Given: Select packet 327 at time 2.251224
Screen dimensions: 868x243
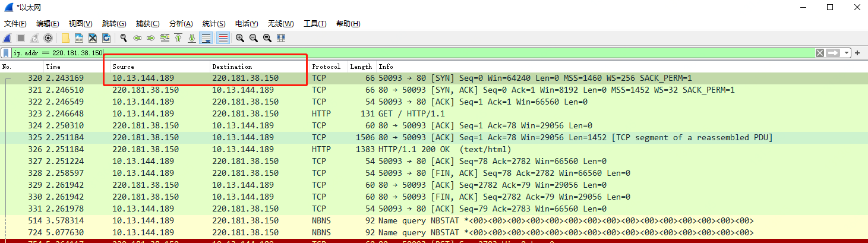Looking at the screenshot, I should (x=434, y=161).
